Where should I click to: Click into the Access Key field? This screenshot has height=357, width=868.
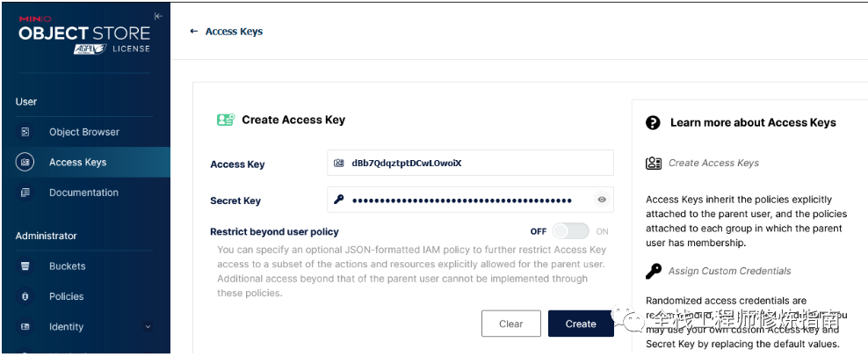[470, 163]
